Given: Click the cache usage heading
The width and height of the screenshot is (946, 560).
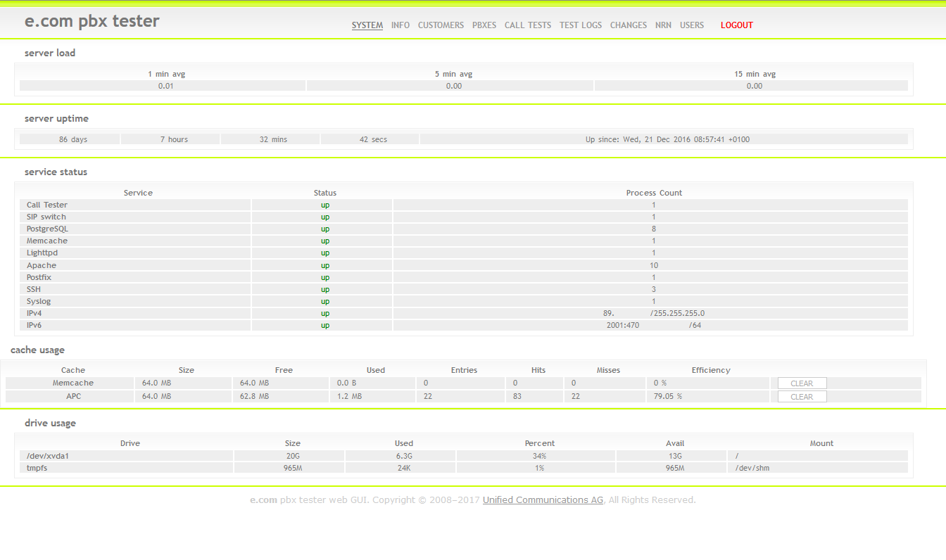Looking at the screenshot, I should 37,350.
